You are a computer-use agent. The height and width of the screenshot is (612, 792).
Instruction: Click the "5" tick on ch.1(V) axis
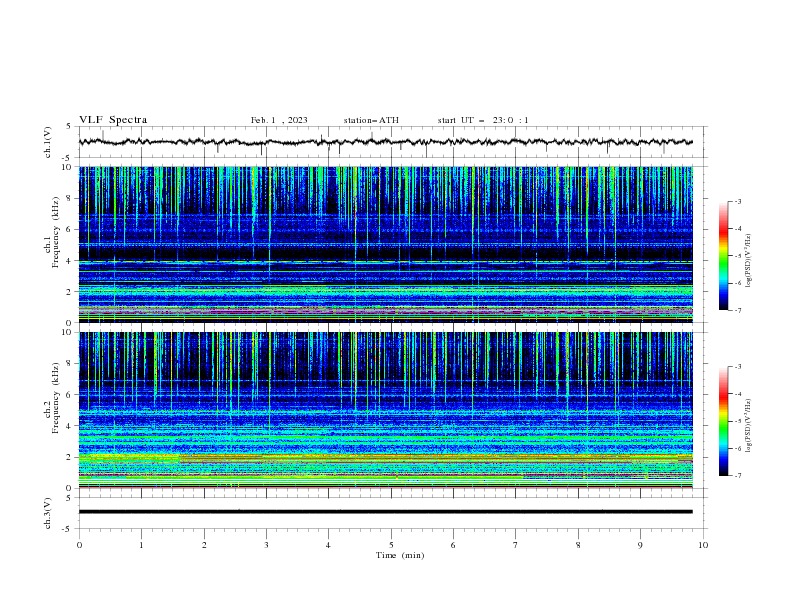(x=70, y=127)
